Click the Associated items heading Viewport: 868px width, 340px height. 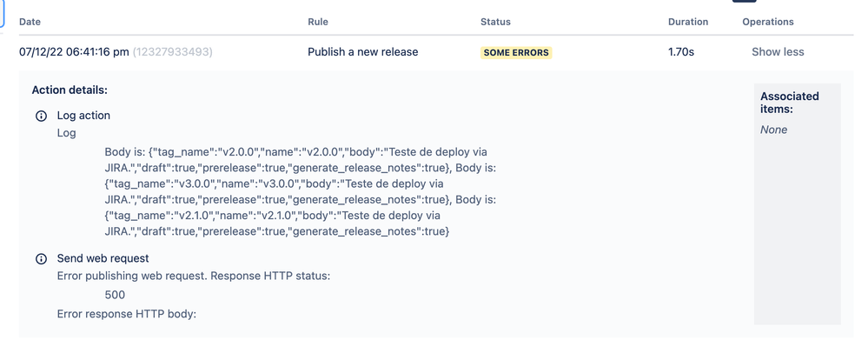pos(790,103)
